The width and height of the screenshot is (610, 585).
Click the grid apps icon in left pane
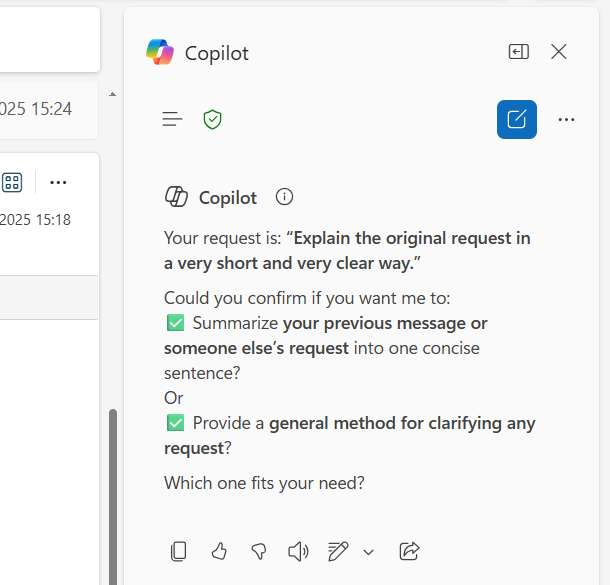(x=12, y=182)
